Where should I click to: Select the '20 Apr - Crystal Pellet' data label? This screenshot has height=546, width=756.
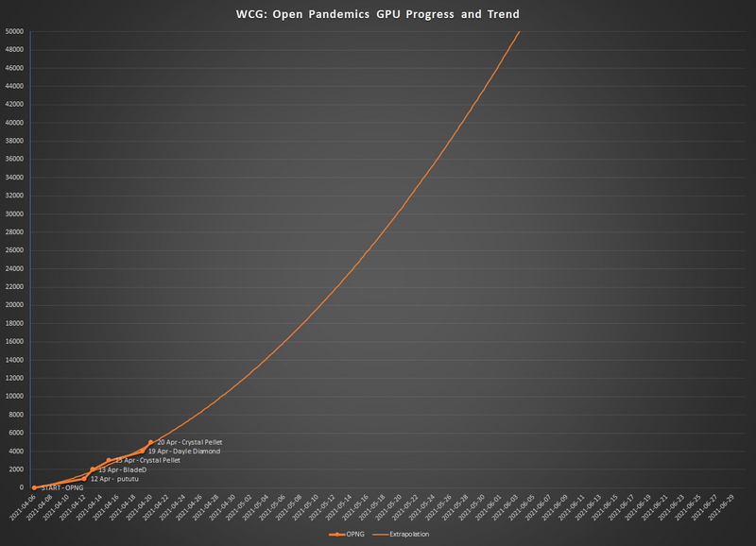tap(190, 442)
